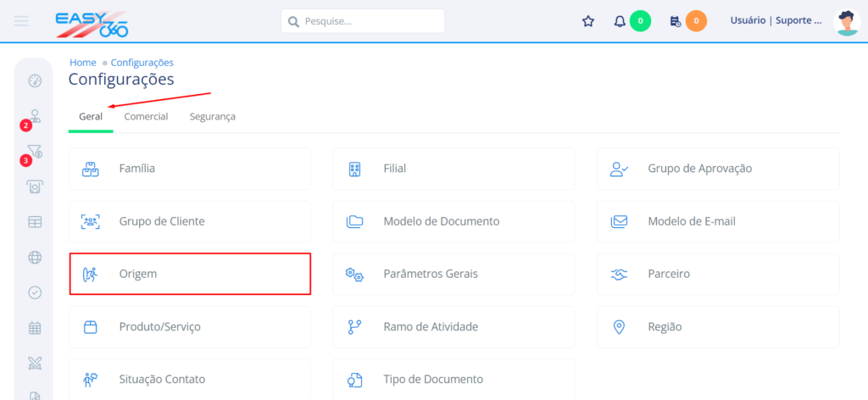The image size is (868, 400).
Task: Click the Parceiro handshake icon
Action: (619, 275)
